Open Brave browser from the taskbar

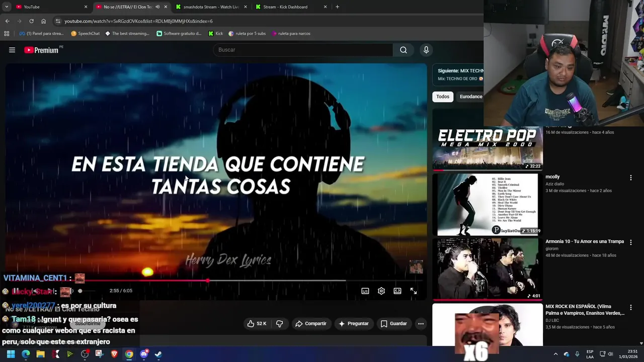click(114, 354)
